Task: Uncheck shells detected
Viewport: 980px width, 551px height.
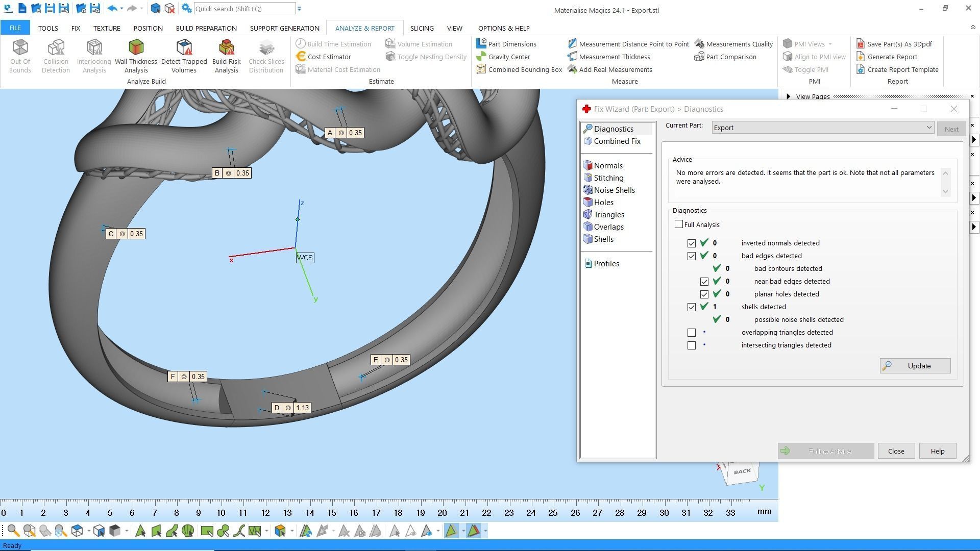Action: coord(692,307)
